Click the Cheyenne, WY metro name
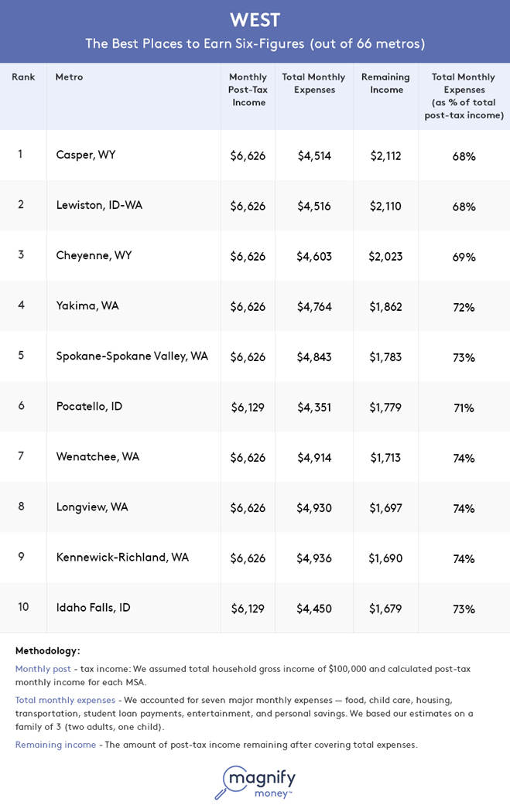 pos(94,255)
